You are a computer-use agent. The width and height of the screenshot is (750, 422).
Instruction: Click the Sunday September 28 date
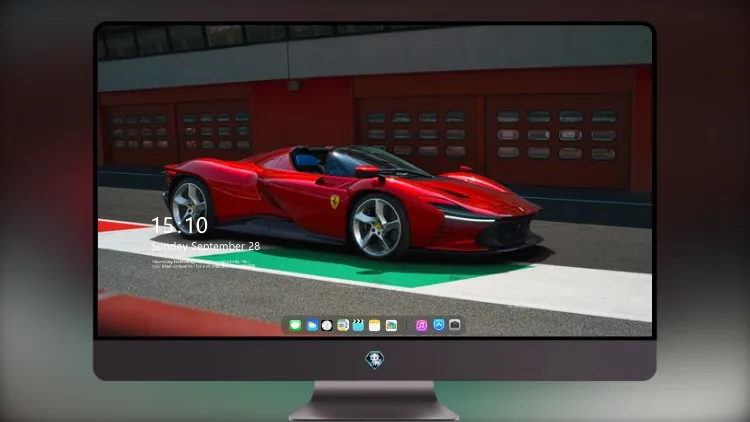(x=206, y=246)
